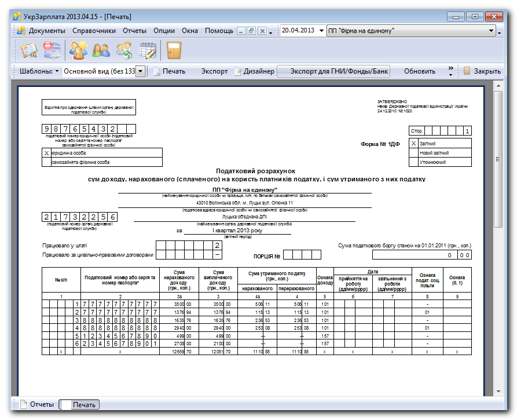Click the Обновить refresh button

[x=419, y=71]
